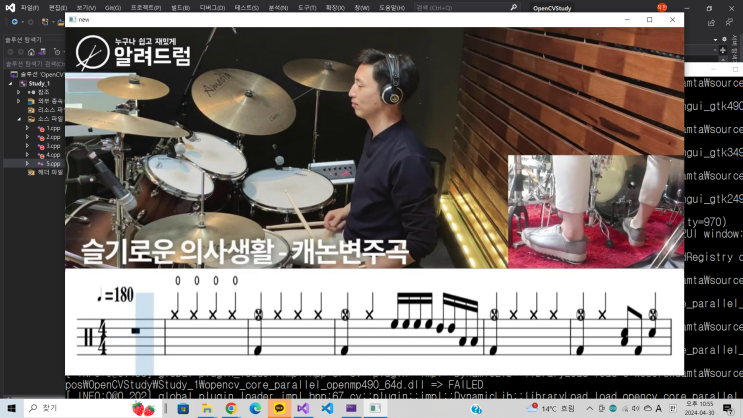Expand the 1.cpp file node
743x418 pixels.
click(x=27, y=128)
